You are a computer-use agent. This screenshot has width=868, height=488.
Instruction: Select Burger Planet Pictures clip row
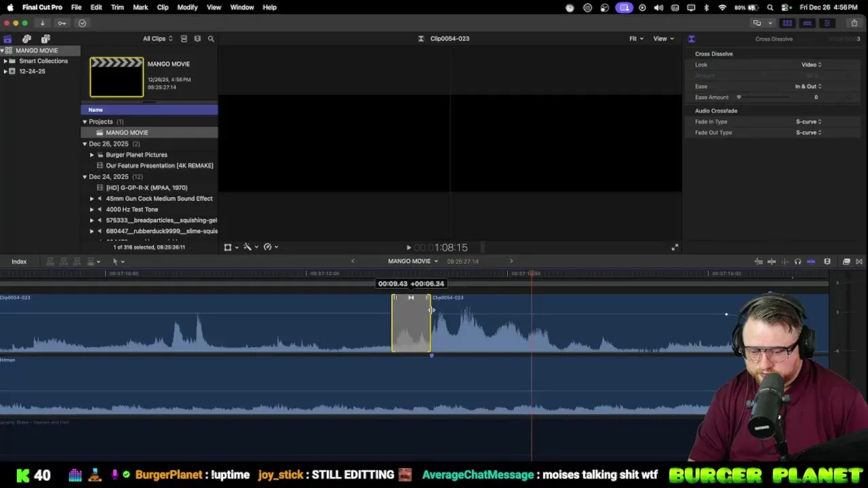pos(149,155)
